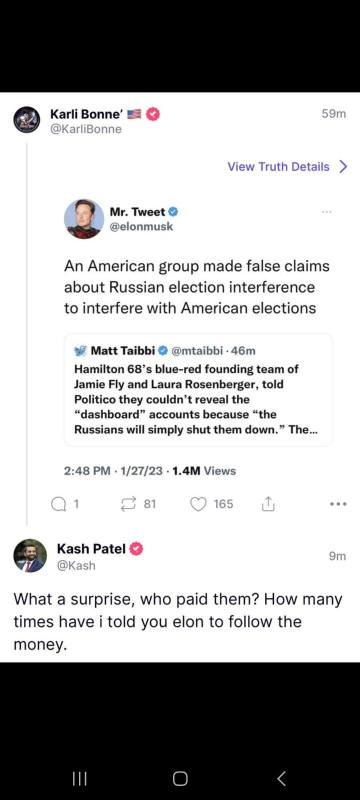Viewport: 360px width, 800px height.
Task: Tap the Kash Patel display name
Action: click(91, 548)
